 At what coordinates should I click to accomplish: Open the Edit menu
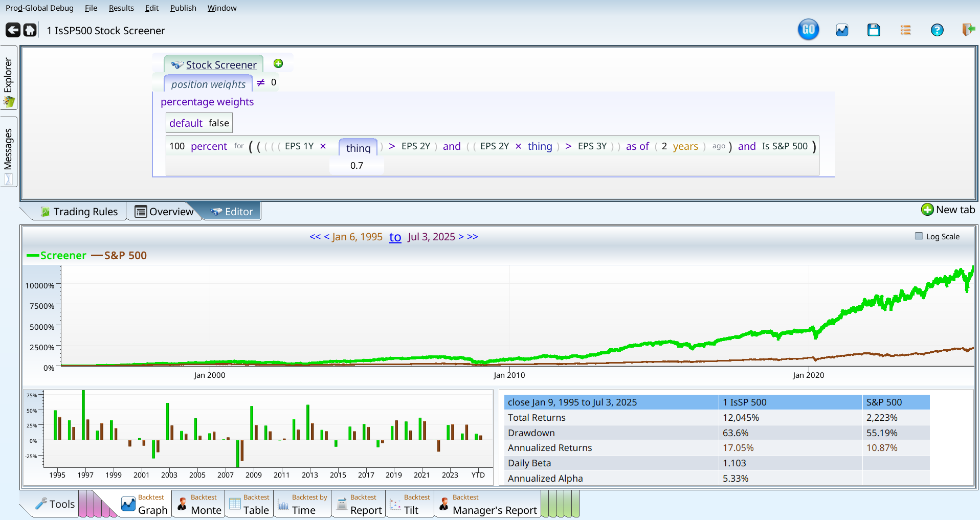point(152,8)
